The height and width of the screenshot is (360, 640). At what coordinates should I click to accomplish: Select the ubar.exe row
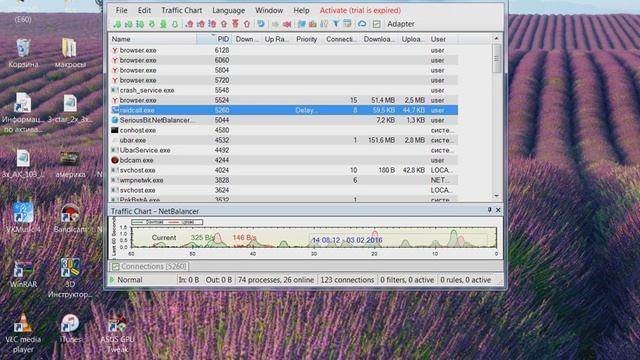[284, 140]
